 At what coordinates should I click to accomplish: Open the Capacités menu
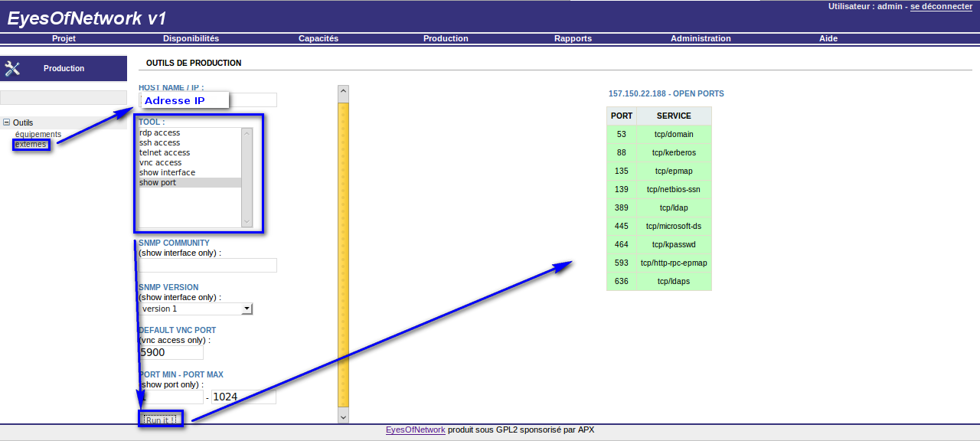tap(318, 38)
